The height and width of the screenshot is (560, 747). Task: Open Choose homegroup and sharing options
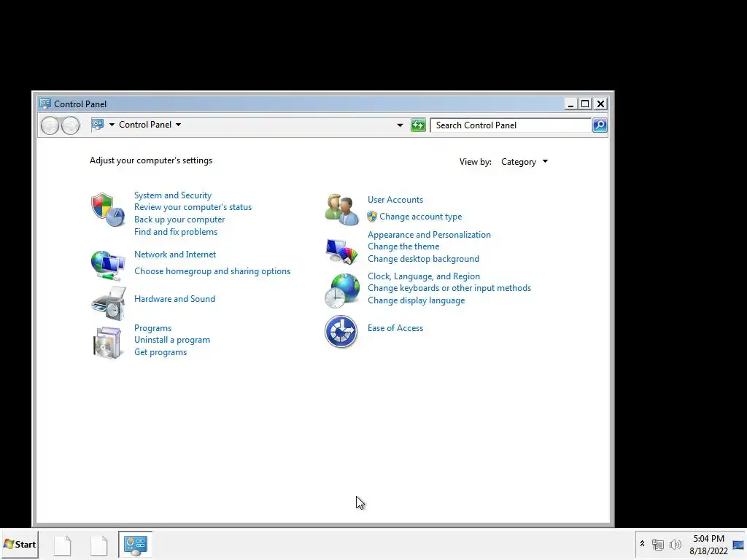212,271
